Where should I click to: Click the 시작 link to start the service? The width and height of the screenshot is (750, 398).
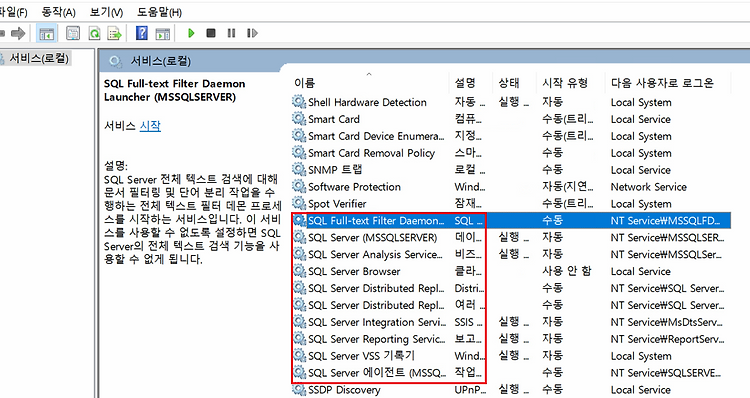pos(150,126)
